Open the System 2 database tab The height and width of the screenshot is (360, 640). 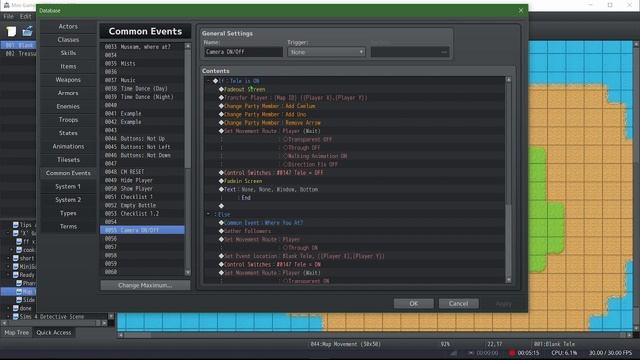pos(68,200)
